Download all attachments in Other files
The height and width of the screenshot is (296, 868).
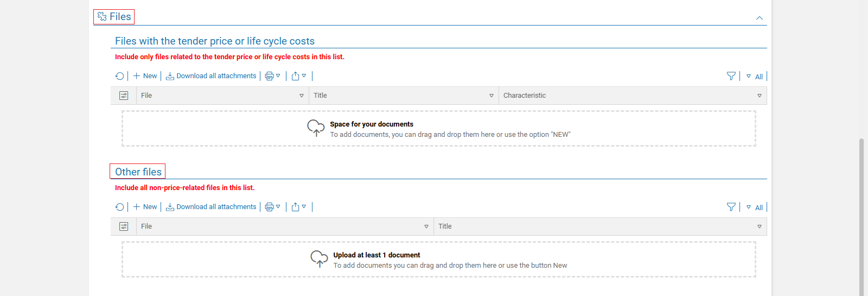pyautogui.click(x=211, y=207)
